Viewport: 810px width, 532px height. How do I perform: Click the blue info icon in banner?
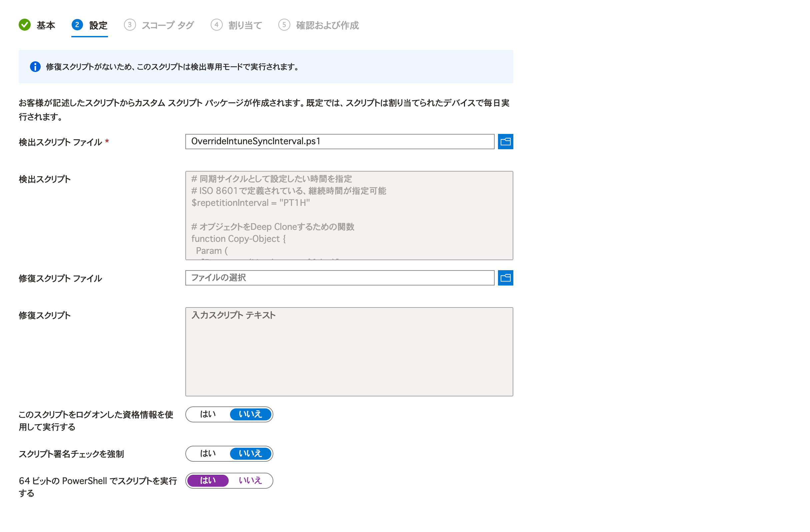coord(35,67)
